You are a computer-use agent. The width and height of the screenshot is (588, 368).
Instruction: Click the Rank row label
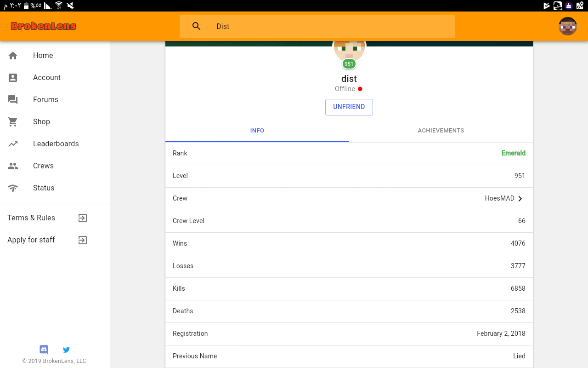click(x=180, y=153)
